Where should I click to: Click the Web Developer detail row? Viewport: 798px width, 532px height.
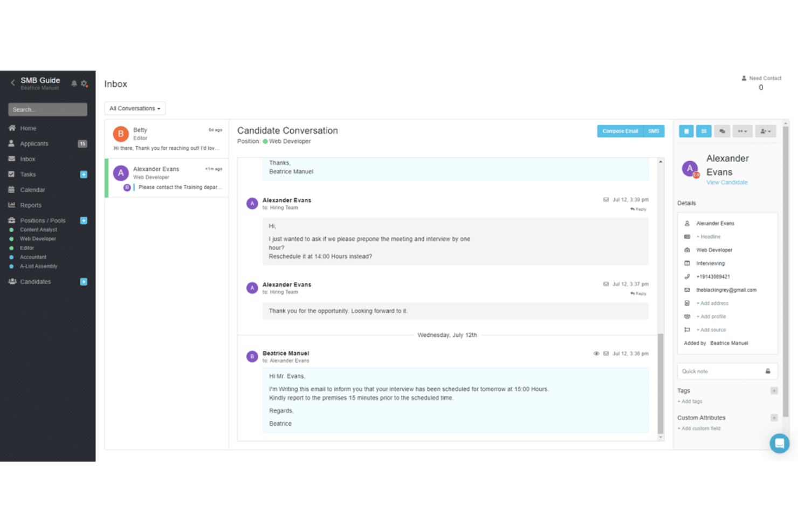tap(714, 250)
